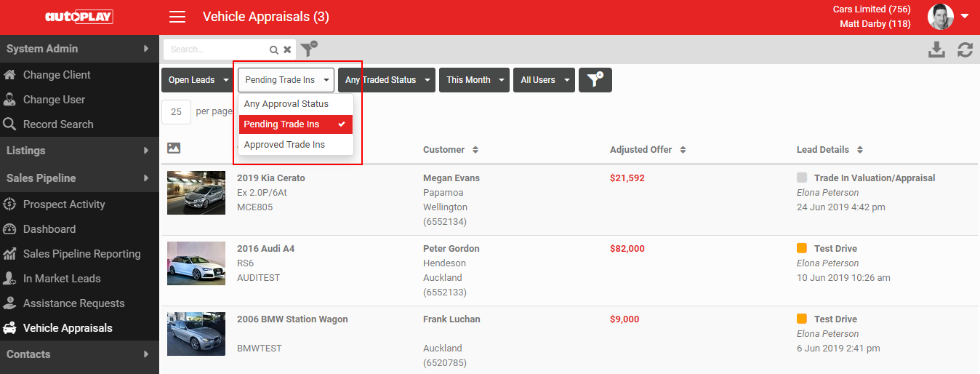Click the orange status square for Peter Gordon lead
980x374 pixels.
coord(802,248)
